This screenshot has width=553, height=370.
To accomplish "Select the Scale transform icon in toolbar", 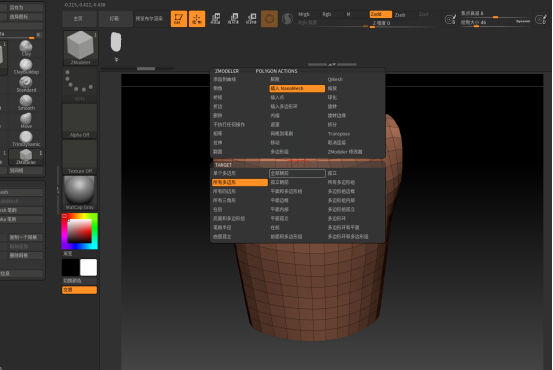I will (x=233, y=19).
